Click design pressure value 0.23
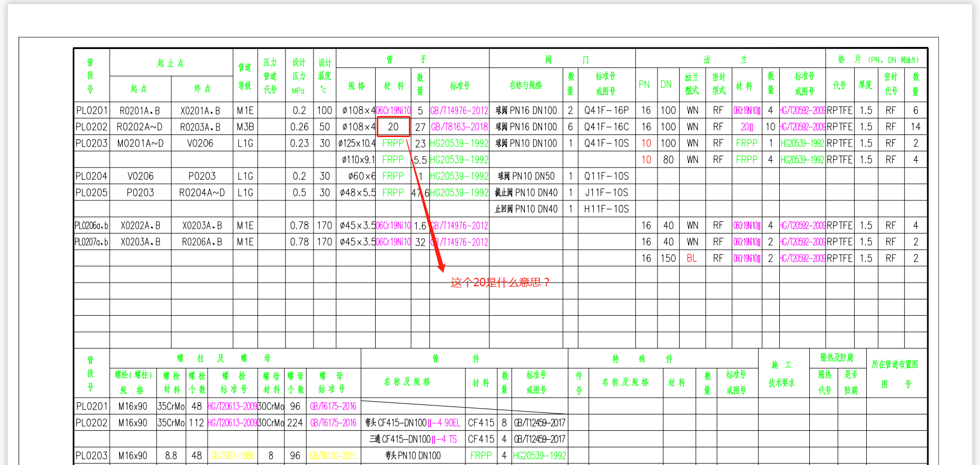Image resolution: width=980 pixels, height=465 pixels. pyautogui.click(x=299, y=143)
